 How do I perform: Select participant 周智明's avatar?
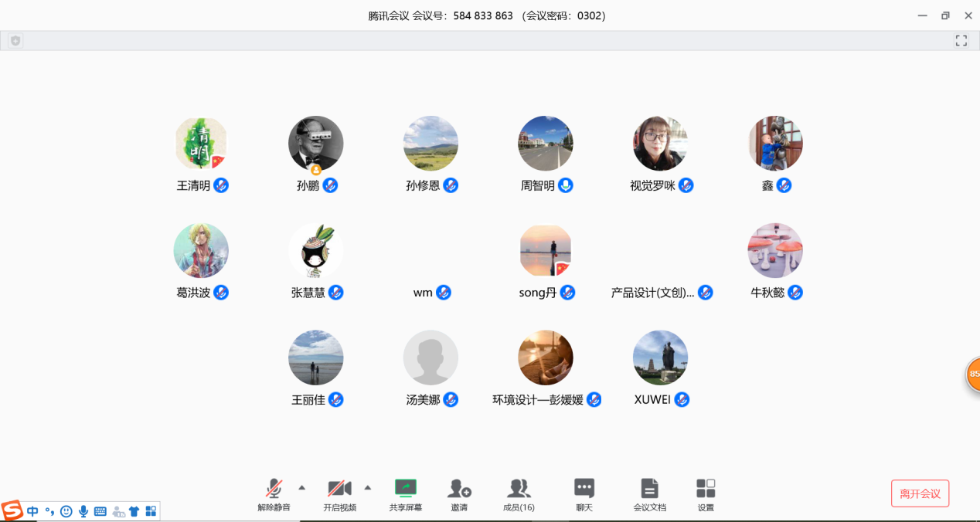click(x=546, y=144)
